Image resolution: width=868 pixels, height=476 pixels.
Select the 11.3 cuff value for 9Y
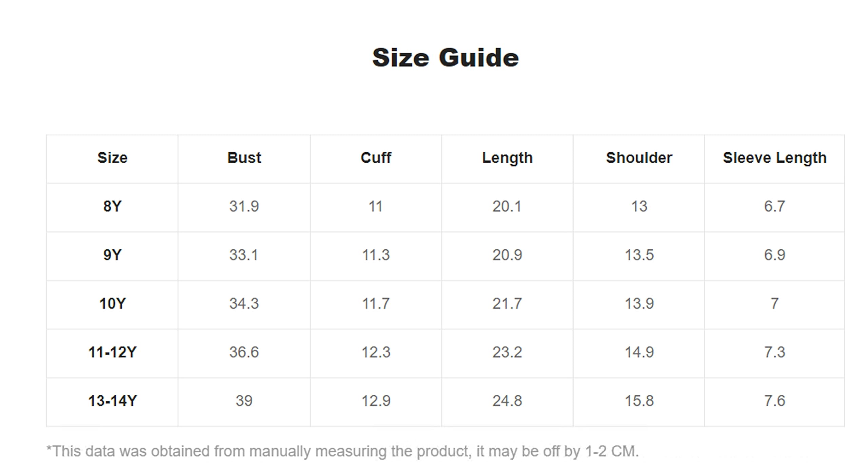[376, 255]
